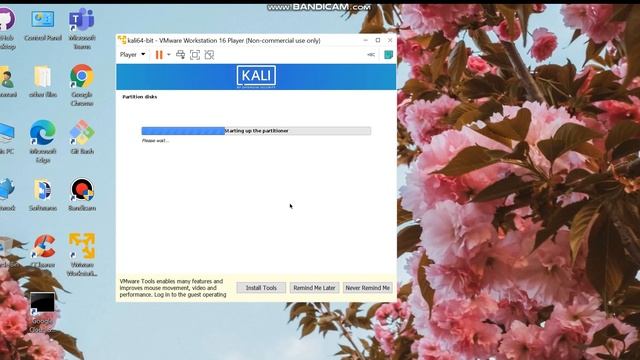The height and width of the screenshot is (360, 640).
Task: Click Send Ctrl+Alt+Del toolbar icon
Action: [x=180, y=55]
